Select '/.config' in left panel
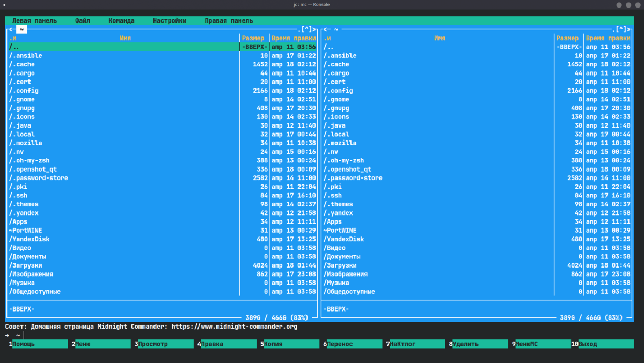This screenshot has width=644, height=363. 162,91
